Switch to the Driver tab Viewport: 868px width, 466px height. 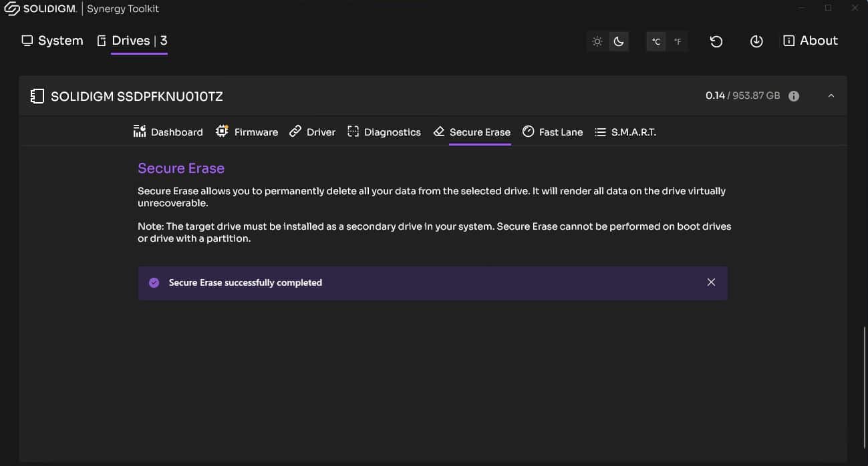[312, 132]
